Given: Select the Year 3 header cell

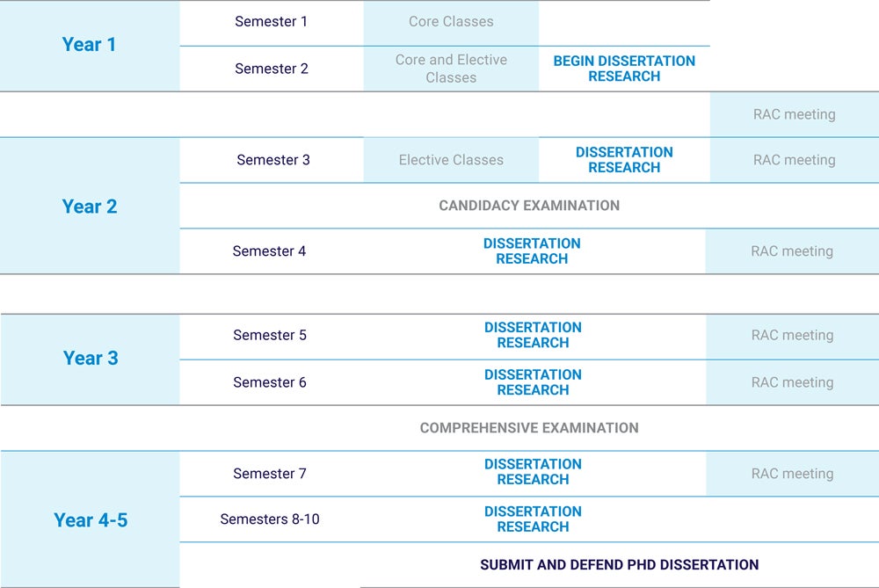Looking at the screenshot, I should coord(90,359).
